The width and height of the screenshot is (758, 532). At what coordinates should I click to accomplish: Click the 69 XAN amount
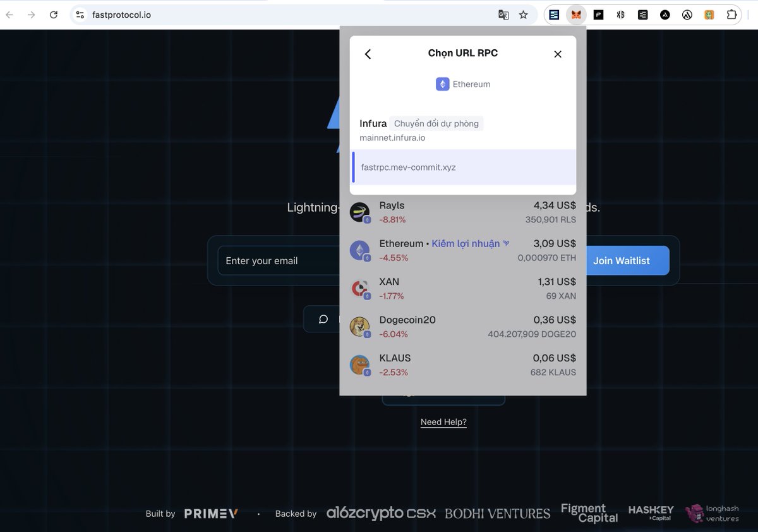pyautogui.click(x=561, y=296)
